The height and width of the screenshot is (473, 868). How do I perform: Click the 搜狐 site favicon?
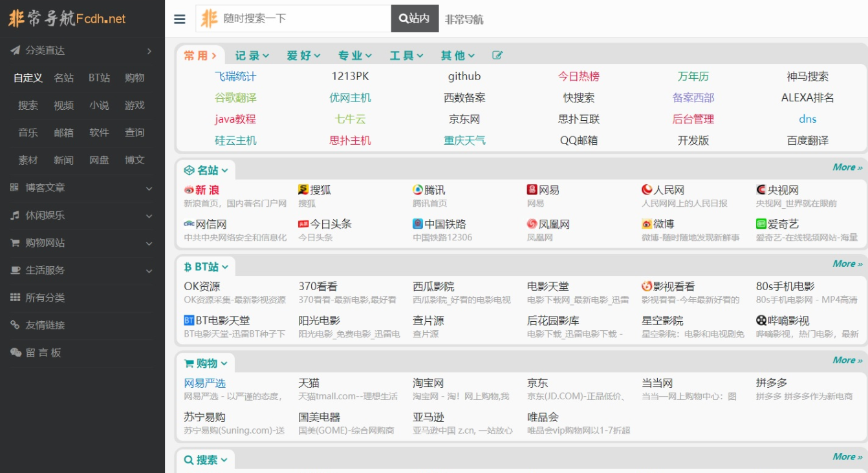[x=303, y=189]
